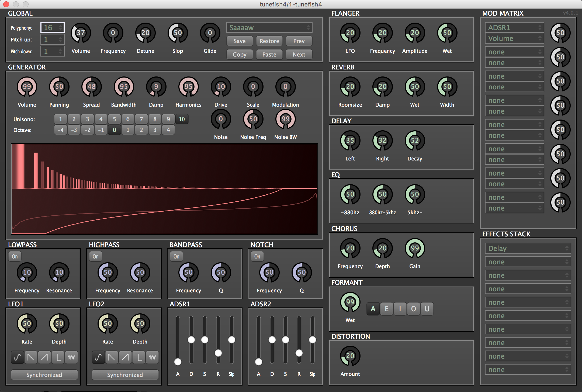Select ramp-down sawtooth shape for LFO1

(31, 357)
